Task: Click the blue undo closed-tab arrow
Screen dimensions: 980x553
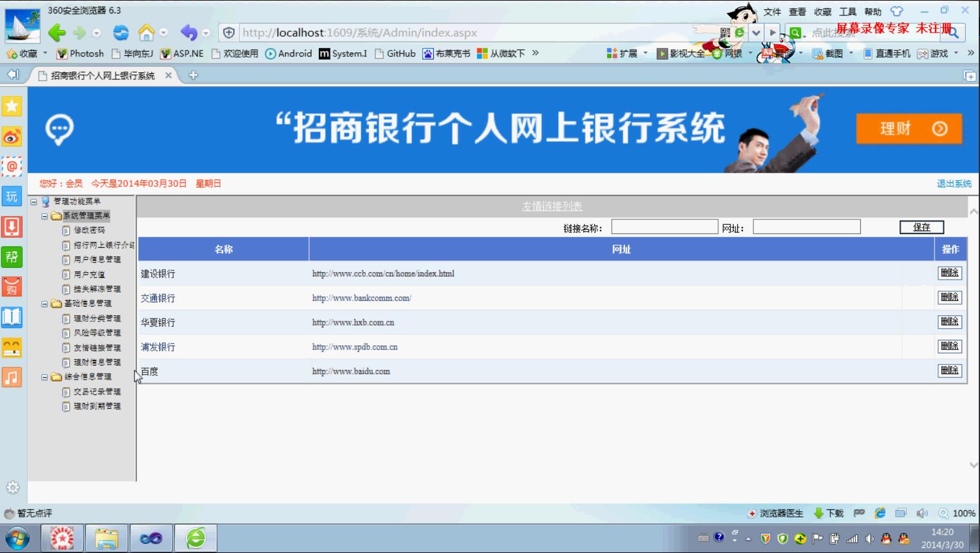Action: tap(189, 33)
